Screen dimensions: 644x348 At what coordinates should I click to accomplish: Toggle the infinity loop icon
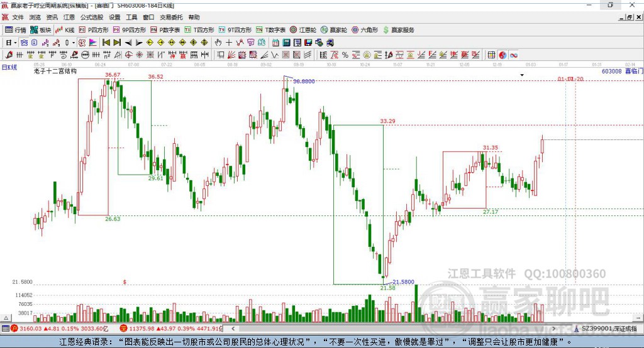(513, 55)
